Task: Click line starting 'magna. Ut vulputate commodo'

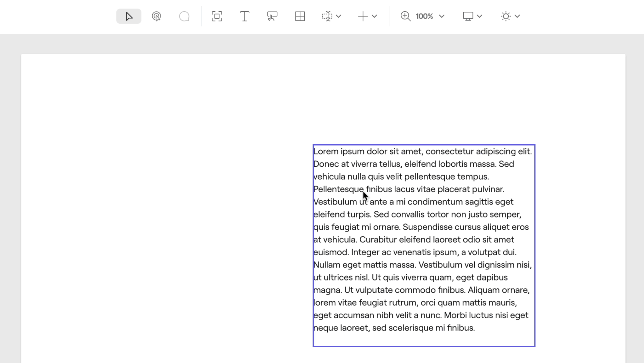Action: 421,290
